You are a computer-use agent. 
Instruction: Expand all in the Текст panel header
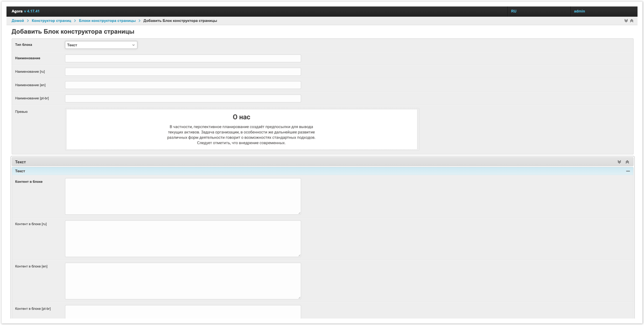click(x=619, y=162)
